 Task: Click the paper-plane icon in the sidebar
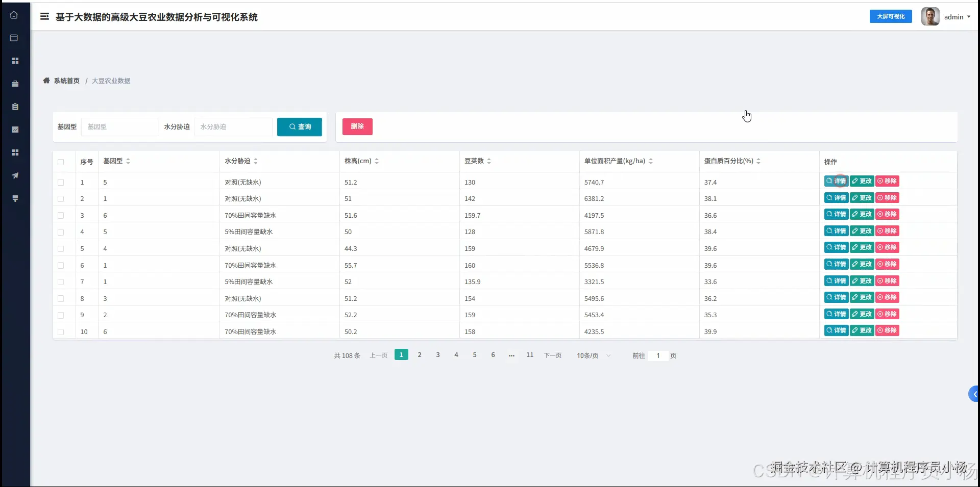coord(15,175)
